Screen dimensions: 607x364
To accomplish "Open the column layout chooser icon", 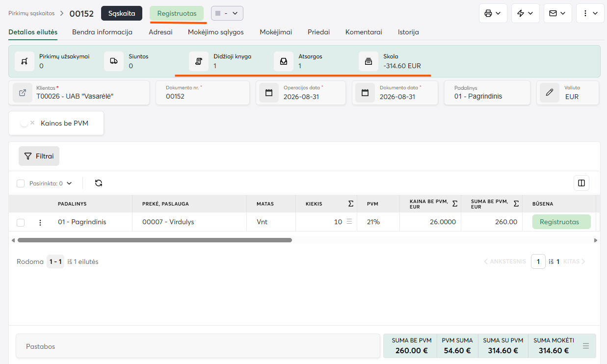I will coord(581,183).
